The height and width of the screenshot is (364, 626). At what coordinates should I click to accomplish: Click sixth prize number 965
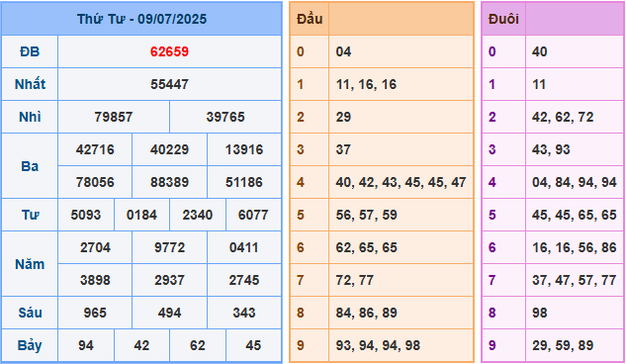[x=95, y=313]
